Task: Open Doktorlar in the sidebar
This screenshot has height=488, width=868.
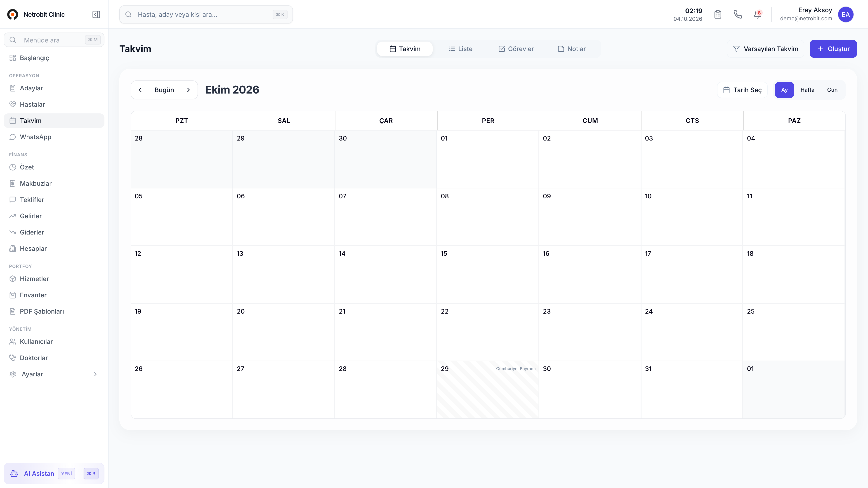Action: pos(54,358)
